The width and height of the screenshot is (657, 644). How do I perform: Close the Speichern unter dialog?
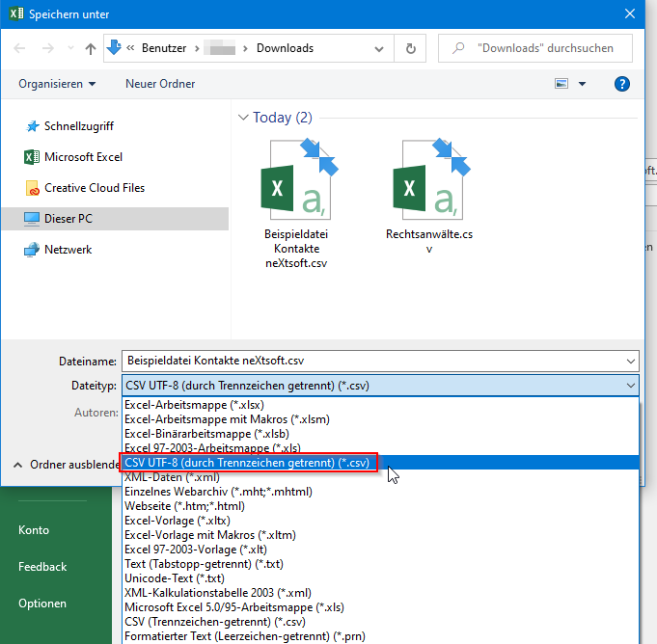(x=630, y=13)
